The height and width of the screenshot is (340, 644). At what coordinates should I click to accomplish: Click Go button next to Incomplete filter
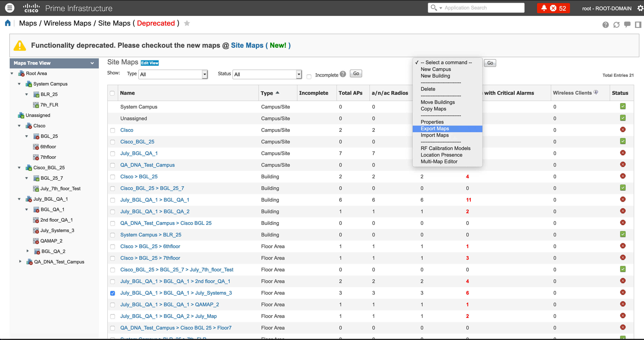click(356, 73)
